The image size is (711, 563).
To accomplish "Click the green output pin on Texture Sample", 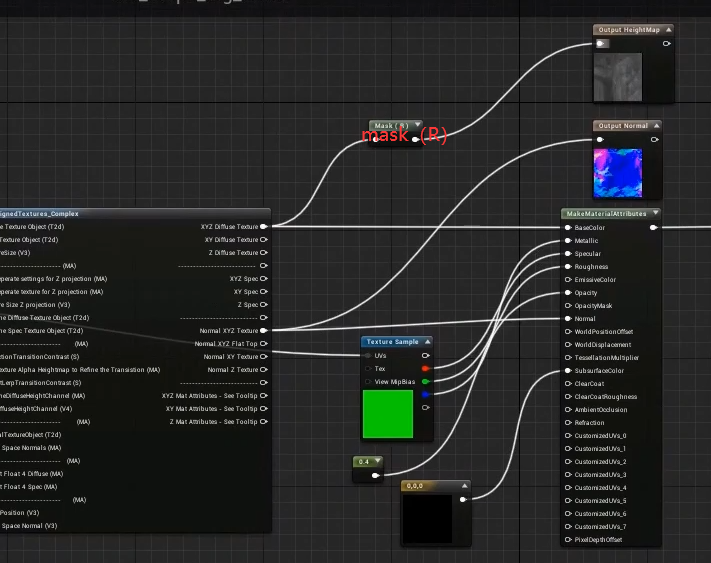I will point(426,381).
